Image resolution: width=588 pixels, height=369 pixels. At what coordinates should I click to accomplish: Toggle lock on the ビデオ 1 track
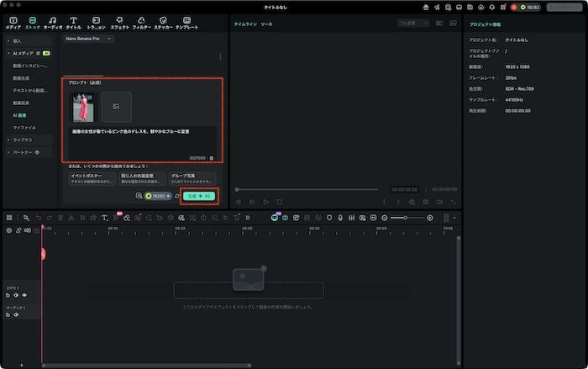pyautogui.click(x=9, y=295)
